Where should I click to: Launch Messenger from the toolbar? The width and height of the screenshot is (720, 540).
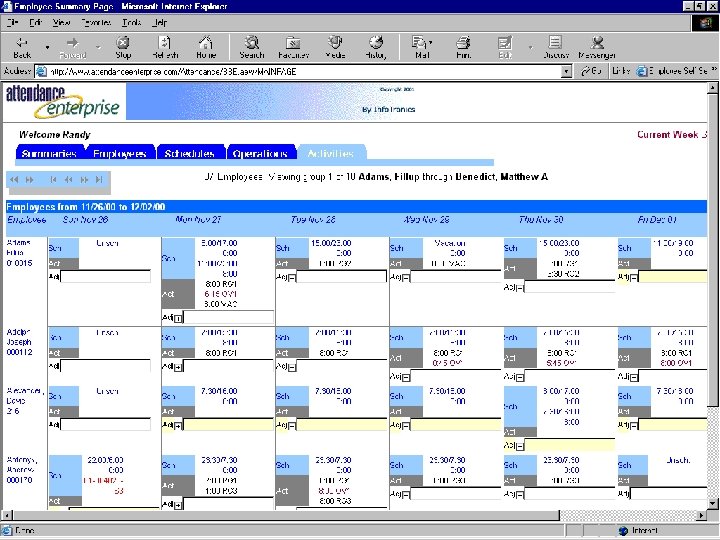point(597,48)
